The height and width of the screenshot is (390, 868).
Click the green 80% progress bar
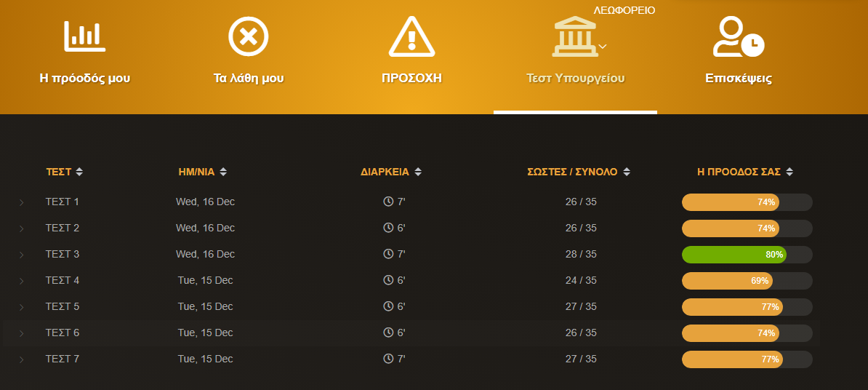(734, 254)
